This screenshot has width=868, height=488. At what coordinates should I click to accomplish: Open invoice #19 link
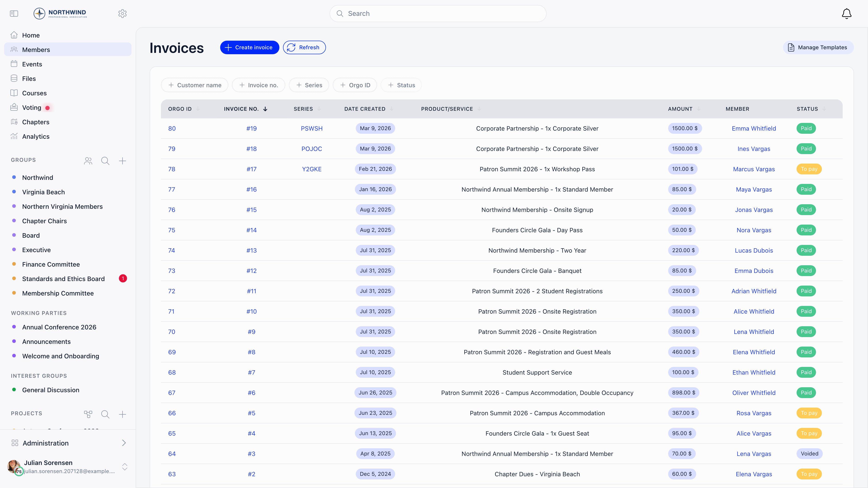coord(251,128)
